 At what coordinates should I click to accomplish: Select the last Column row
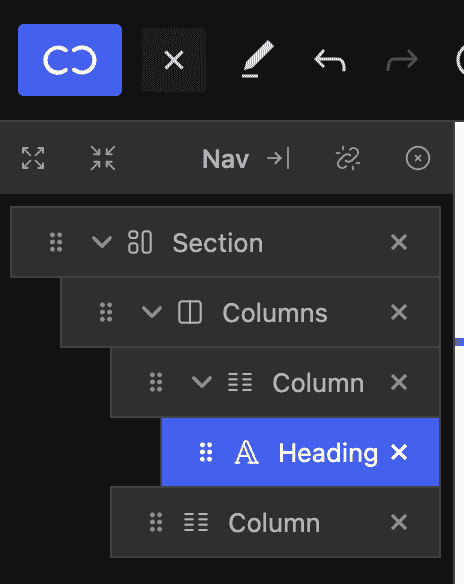tap(276, 522)
